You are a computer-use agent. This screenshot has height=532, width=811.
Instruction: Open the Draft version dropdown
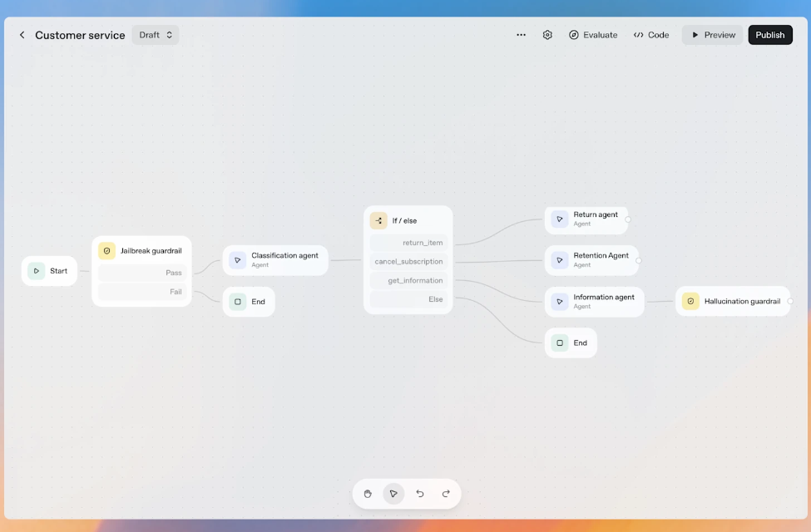click(156, 35)
